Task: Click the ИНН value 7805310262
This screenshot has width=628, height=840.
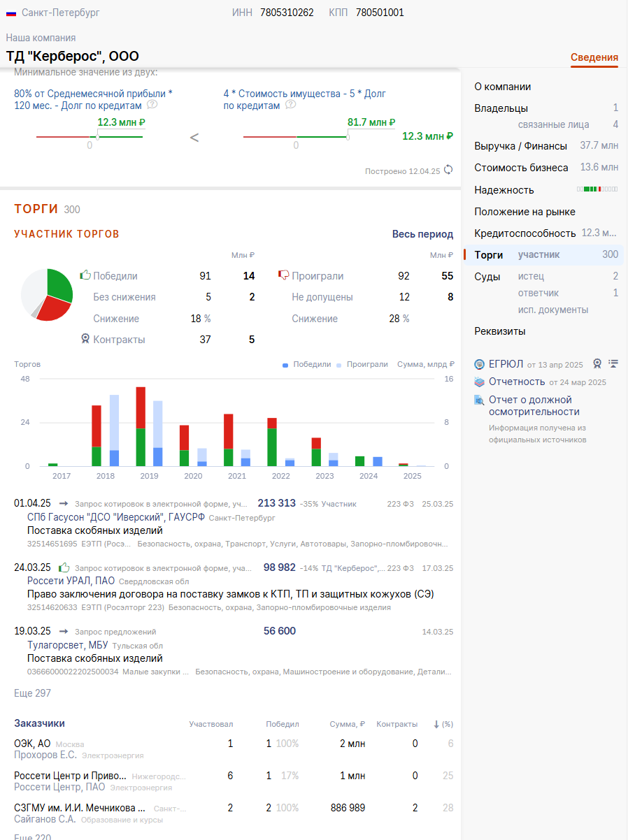Action: coord(287,13)
